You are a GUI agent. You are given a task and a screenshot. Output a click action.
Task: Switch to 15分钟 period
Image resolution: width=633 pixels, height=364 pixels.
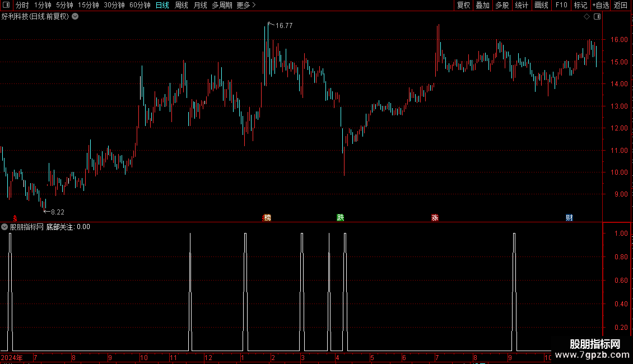click(x=89, y=5)
